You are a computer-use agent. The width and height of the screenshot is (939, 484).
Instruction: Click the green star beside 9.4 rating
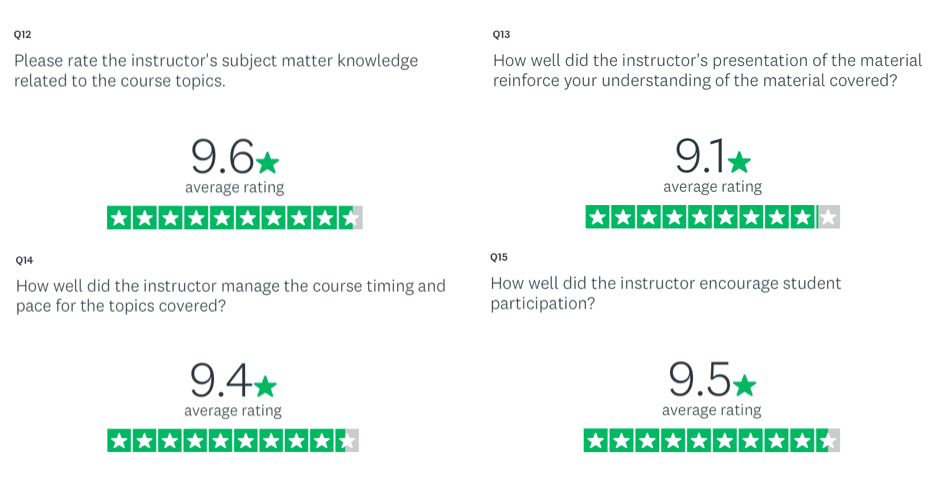tap(265, 386)
